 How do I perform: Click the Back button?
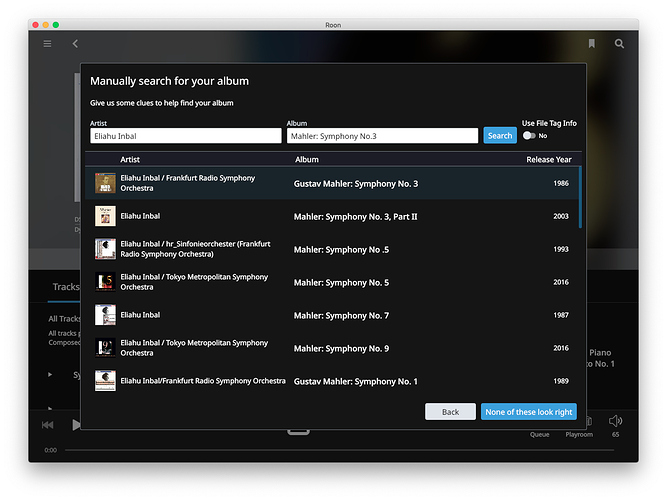pyautogui.click(x=450, y=412)
